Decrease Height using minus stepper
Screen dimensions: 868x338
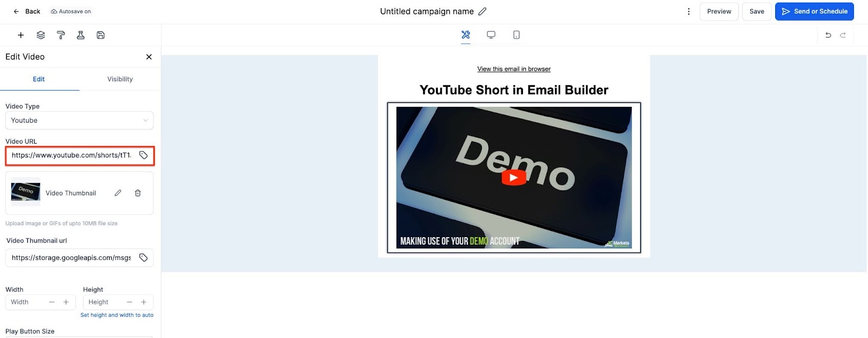pos(129,302)
